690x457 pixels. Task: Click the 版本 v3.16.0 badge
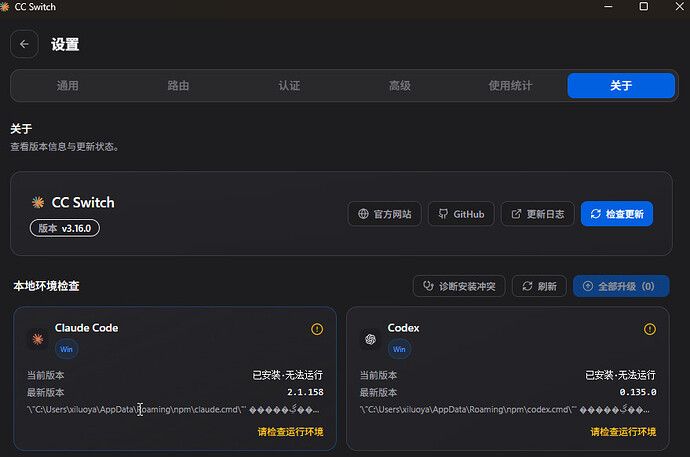coord(65,228)
